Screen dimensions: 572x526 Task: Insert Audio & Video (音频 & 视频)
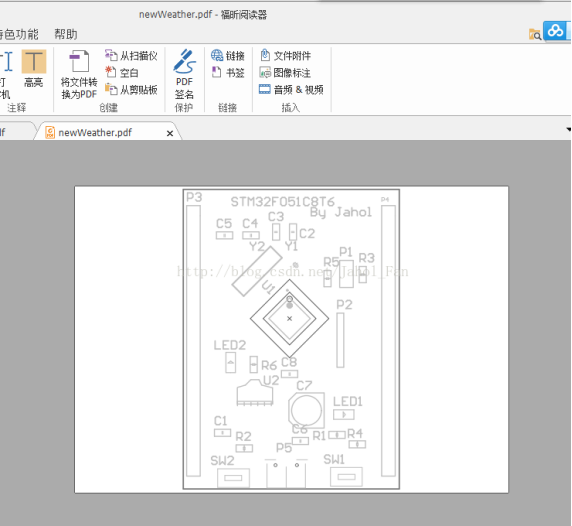click(291, 89)
